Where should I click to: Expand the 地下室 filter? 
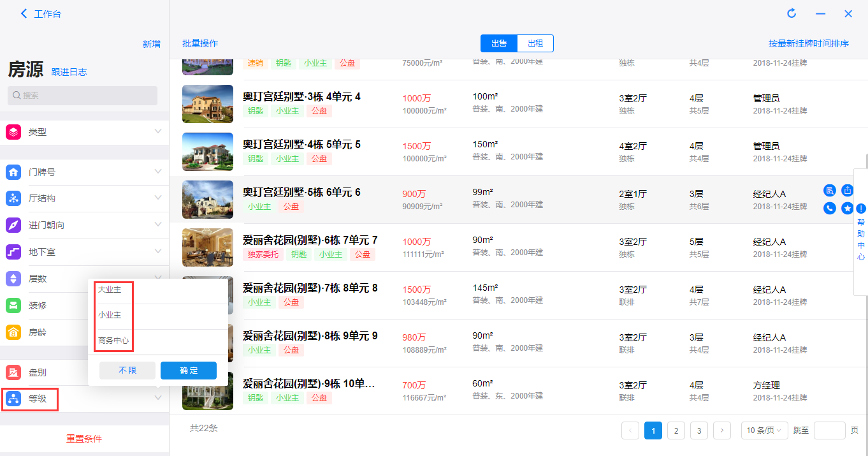coord(158,251)
